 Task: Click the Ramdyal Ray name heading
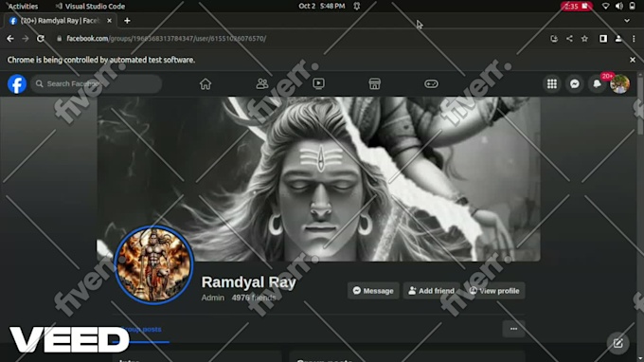248,282
